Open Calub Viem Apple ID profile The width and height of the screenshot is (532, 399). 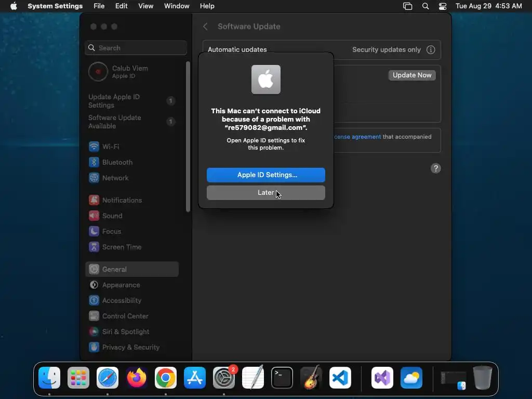pyautogui.click(x=131, y=72)
